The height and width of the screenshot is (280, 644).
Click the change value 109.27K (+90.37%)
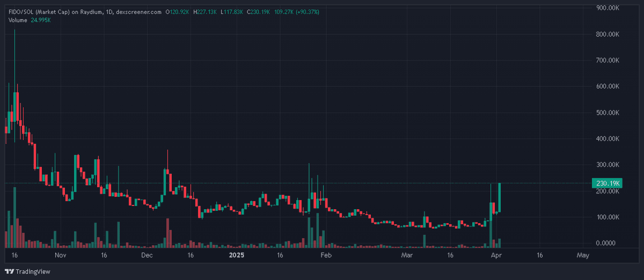[297, 12]
